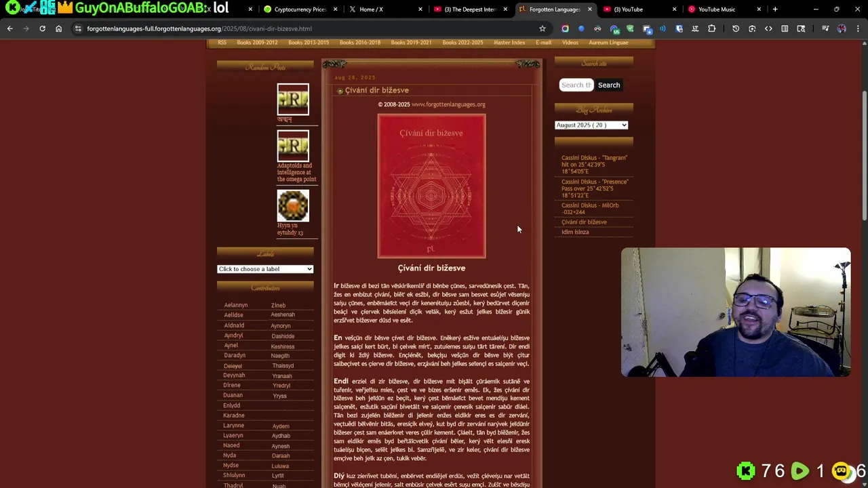Viewport: 868px width, 488px height.
Task: Select contributor Luluwa
Action: tap(280, 466)
